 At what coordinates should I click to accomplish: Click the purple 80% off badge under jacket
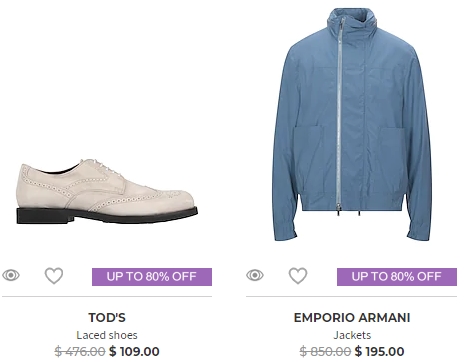click(397, 277)
